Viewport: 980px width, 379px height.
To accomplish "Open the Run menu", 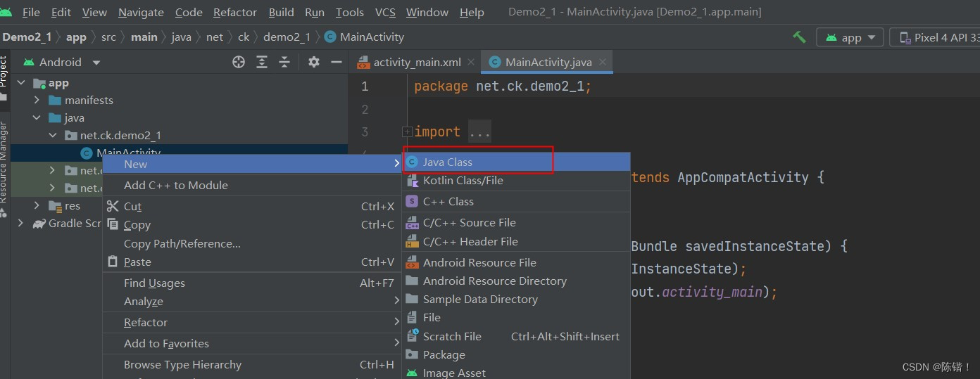I will [315, 12].
